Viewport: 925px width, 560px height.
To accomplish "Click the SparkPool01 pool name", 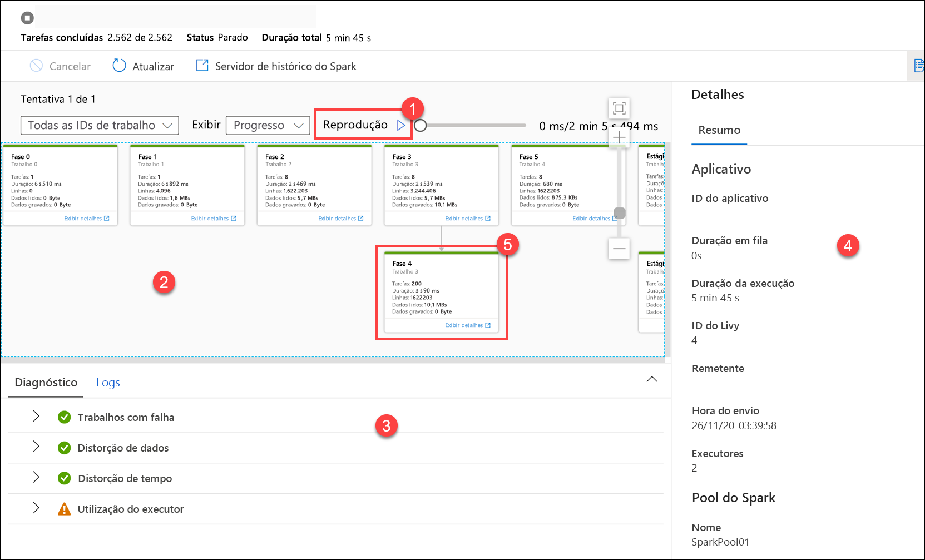I will click(x=720, y=542).
